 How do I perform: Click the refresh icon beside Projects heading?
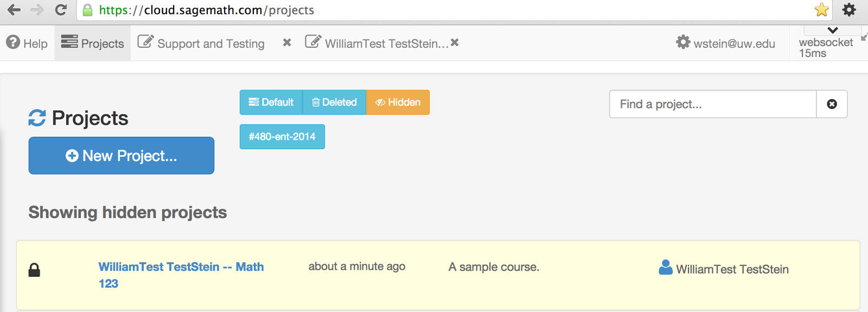coord(37,118)
